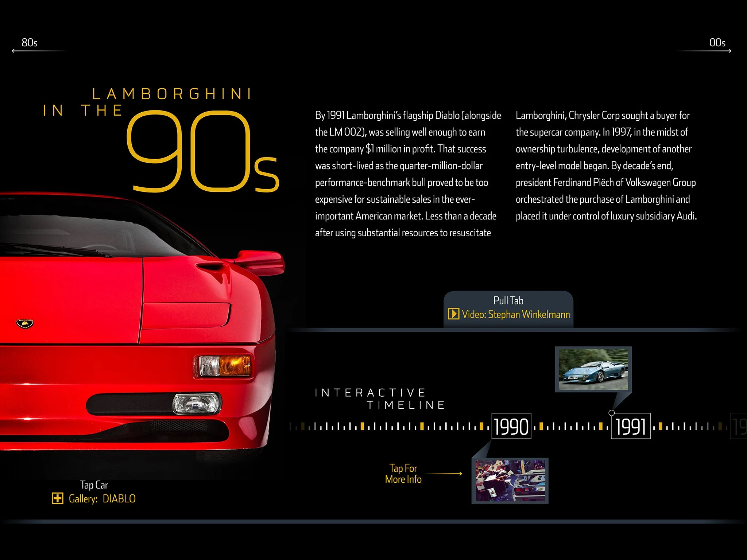
Task: Click the Gallery: DIABLO text link
Action: [x=101, y=498]
